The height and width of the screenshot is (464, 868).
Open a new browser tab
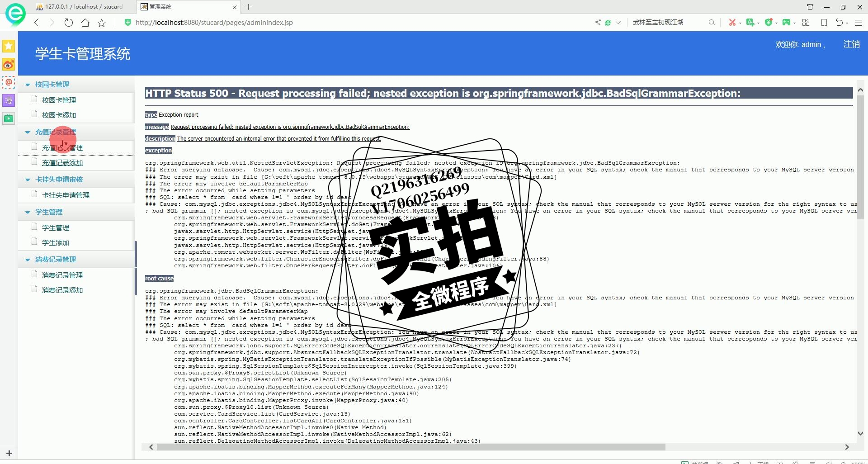[x=248, y=7]
